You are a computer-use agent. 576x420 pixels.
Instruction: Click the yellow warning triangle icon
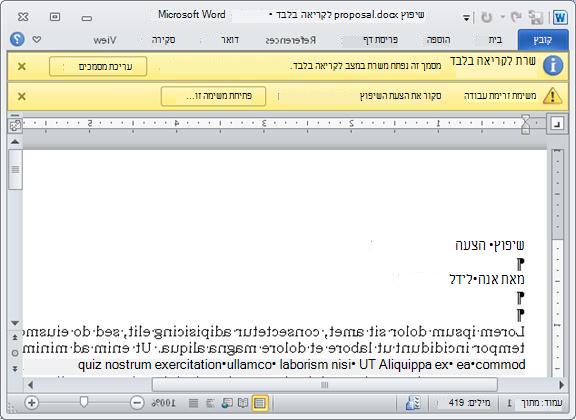[552, 96]
